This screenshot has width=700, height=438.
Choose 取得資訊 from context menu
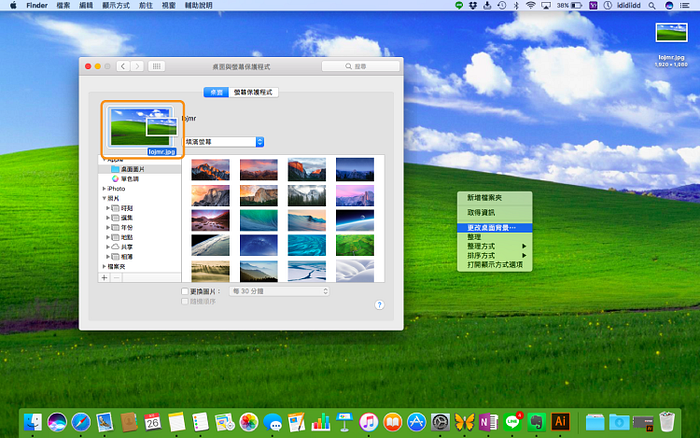[494, 213]
